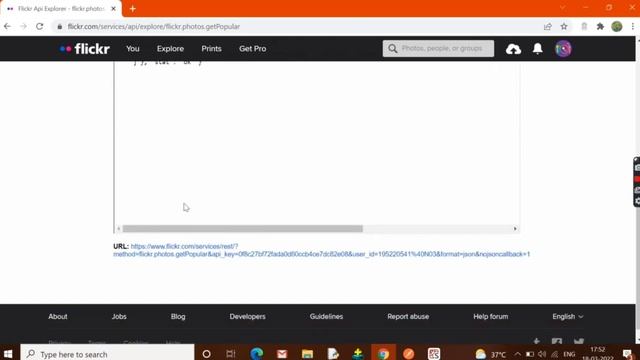The image size is (640, 360).
Task: Open the Windows Start menu
Action: (8, 353)
